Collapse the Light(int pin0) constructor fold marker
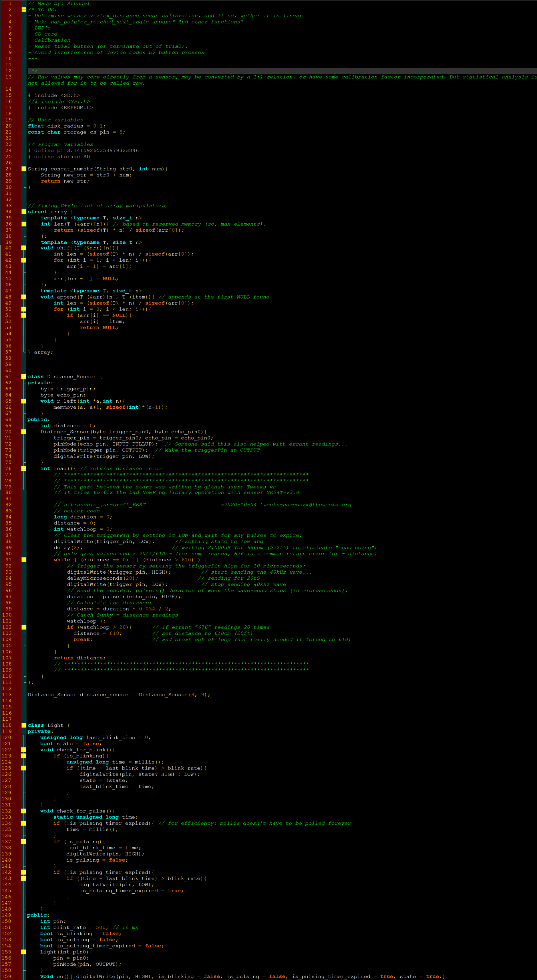Screen dimensions: 537x980 (23, 952)
